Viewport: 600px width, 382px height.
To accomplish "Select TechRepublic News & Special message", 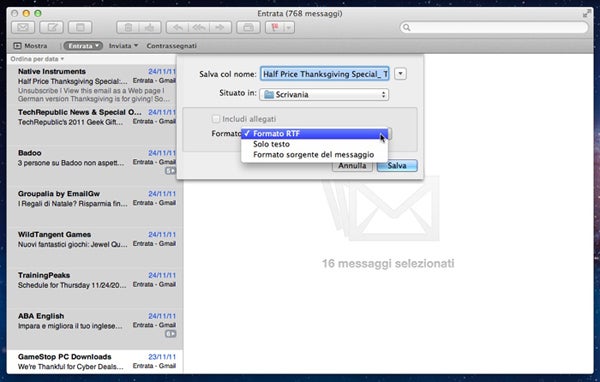I will click(x=95, y=126).
